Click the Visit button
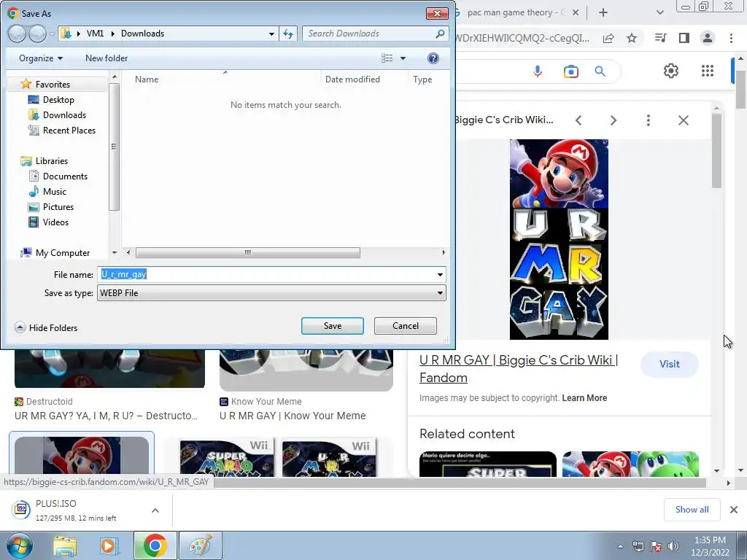This screenshot has width=747, height=560. pos(670,365)
